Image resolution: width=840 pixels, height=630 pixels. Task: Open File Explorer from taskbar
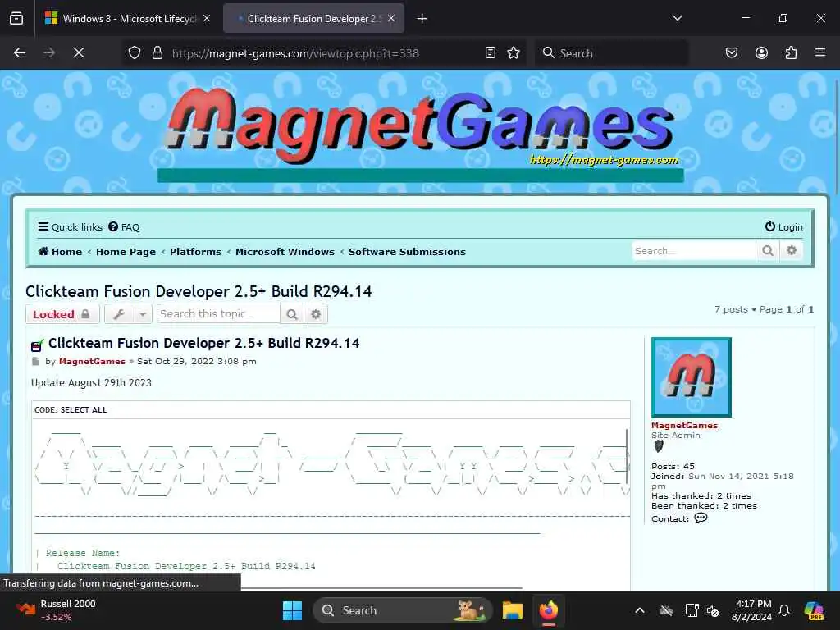click(512, 610)
